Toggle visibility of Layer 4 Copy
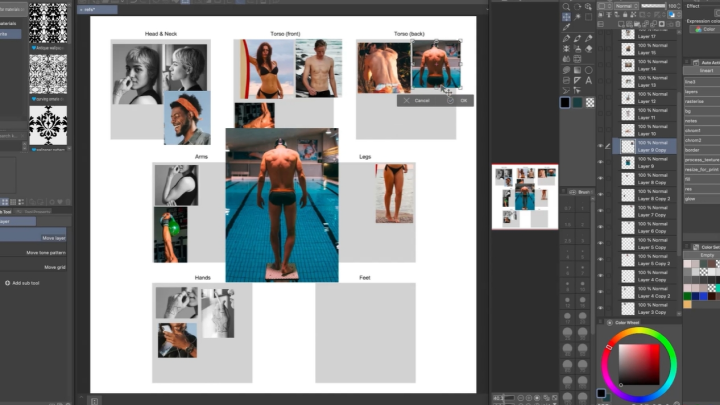 601,280
